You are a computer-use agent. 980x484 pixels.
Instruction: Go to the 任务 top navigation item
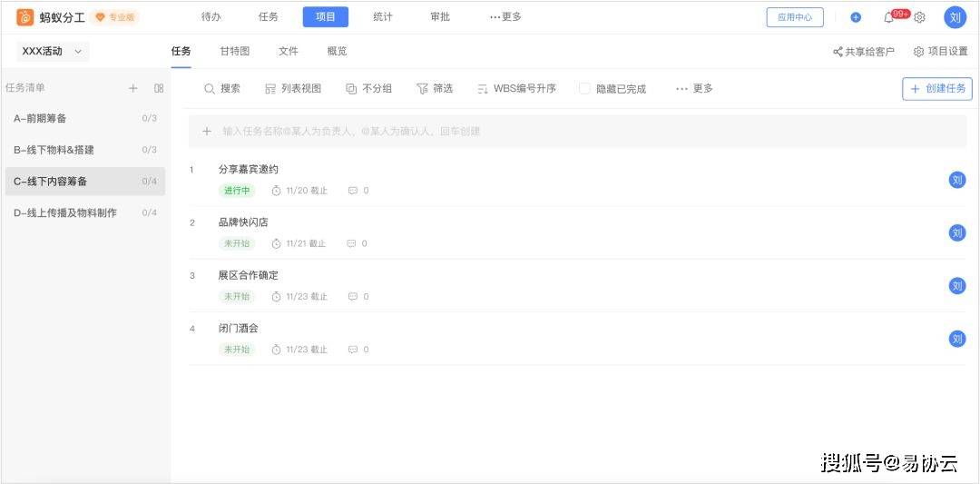[x=268, y=17]
